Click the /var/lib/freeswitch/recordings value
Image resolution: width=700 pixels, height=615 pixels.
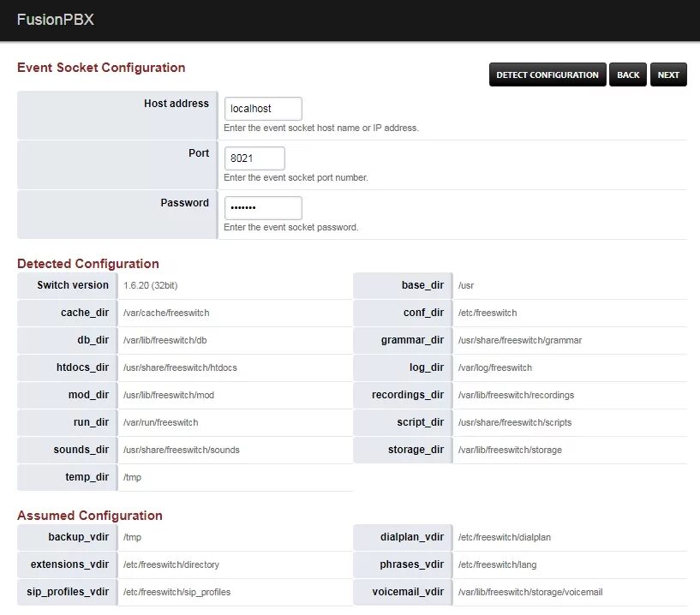[516, 396]
